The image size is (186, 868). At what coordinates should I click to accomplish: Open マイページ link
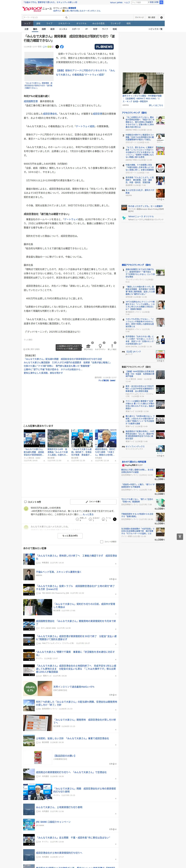(x=139, y=18)
